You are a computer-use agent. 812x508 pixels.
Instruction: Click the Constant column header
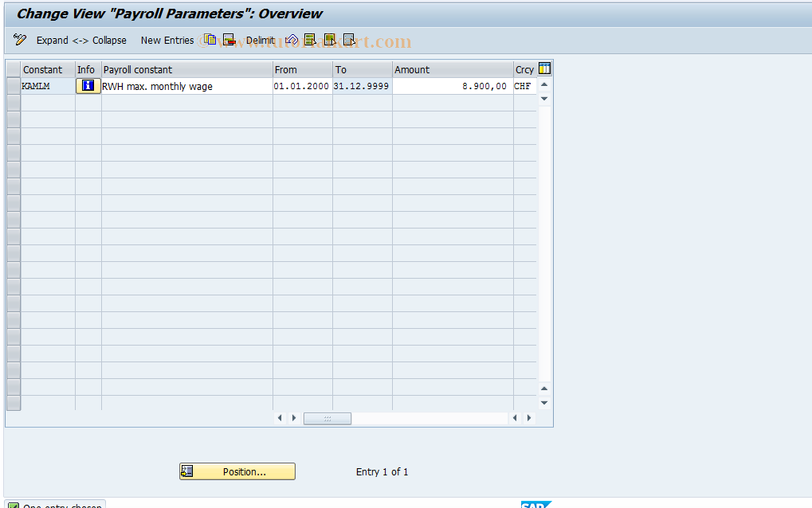[x=48, y=69]
